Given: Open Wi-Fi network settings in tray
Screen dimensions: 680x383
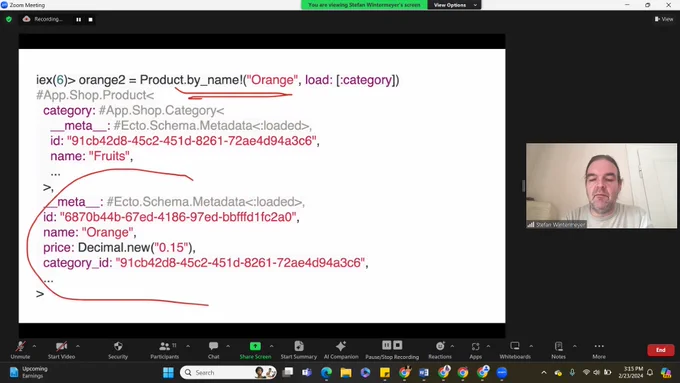Looking at the screenshot, I should 586,373.
